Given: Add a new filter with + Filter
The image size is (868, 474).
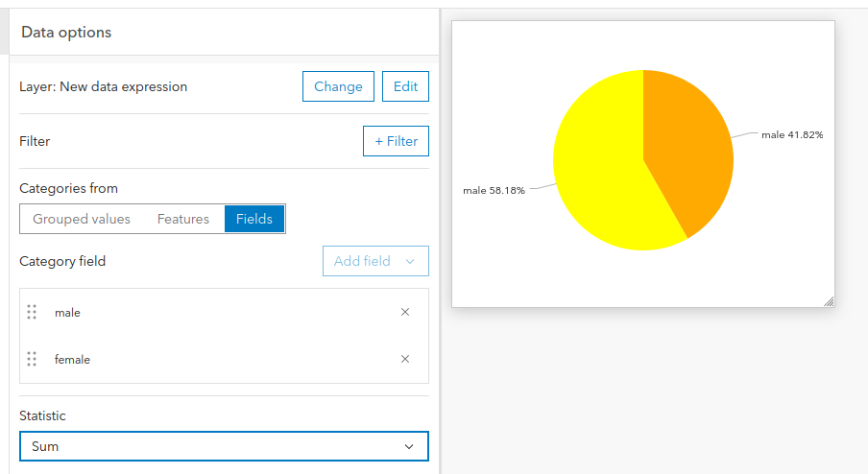Looking at the screenshot, I should coord(396,141).
